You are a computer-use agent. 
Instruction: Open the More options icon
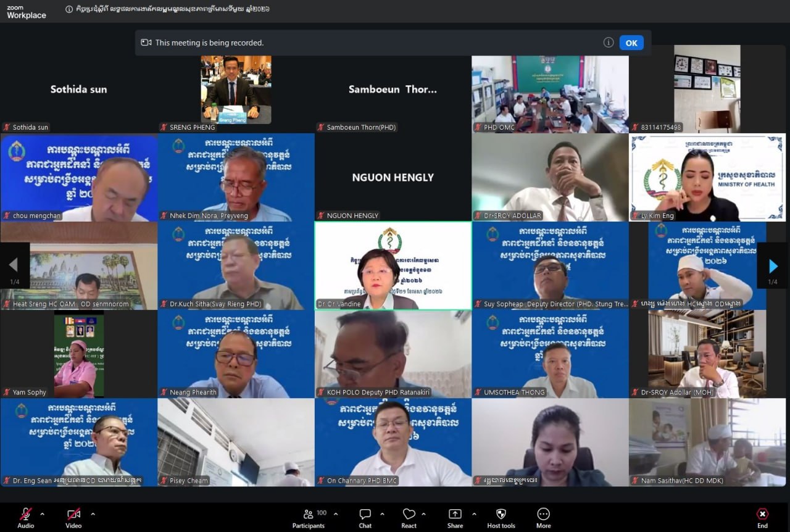[543, 514]
